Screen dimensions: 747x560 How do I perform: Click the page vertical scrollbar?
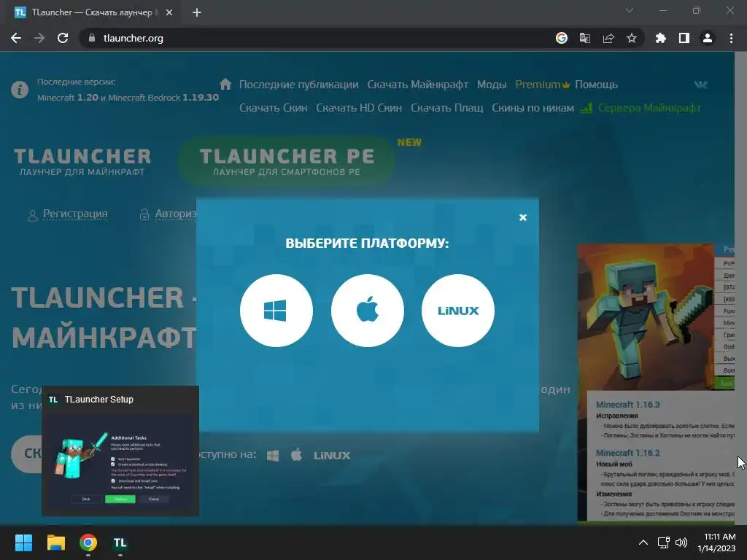click(x=740, y=287)
